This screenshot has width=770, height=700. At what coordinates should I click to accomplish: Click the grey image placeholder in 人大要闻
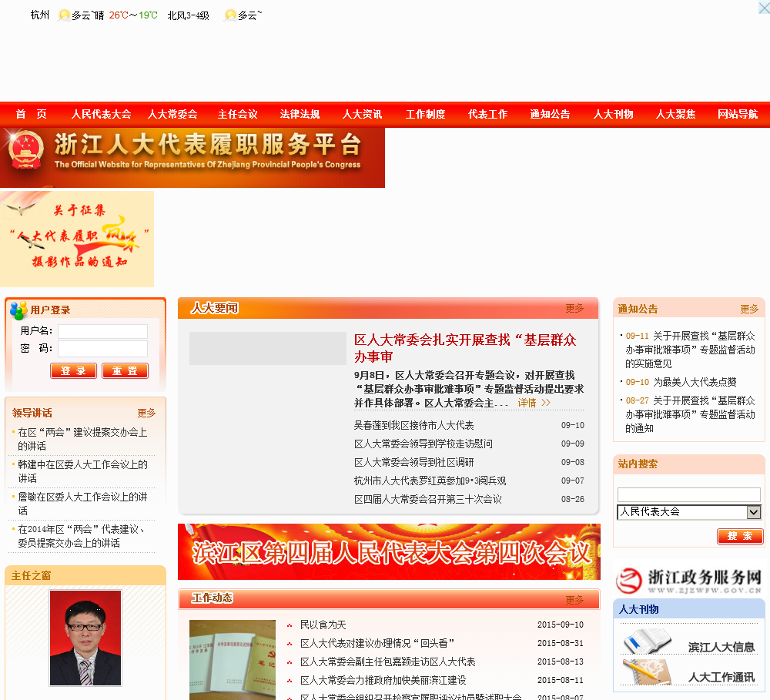(x=268, y=348)
